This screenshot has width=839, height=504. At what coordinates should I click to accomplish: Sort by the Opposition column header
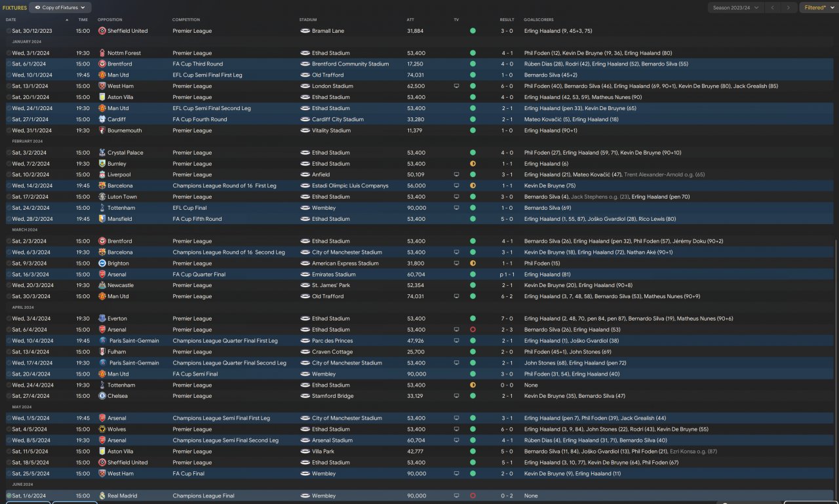tap(110, 20)
